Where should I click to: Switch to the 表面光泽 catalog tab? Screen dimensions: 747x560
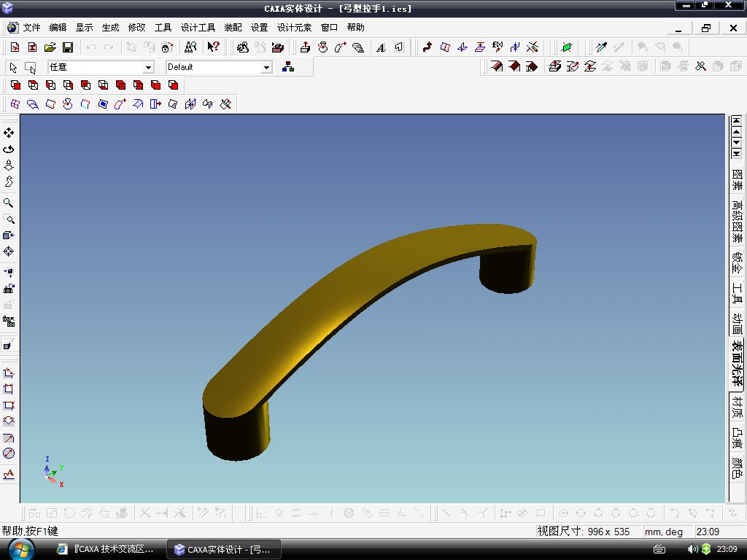[x=737, y=364]
